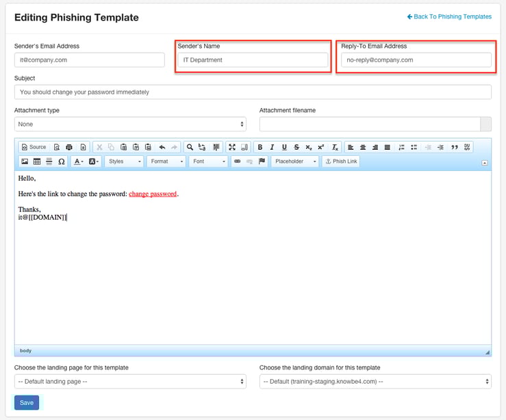Insert an image using the Image icon
The height and width of the screenshot is (420, 506).
pyautogui.click(x=25, y=161)
